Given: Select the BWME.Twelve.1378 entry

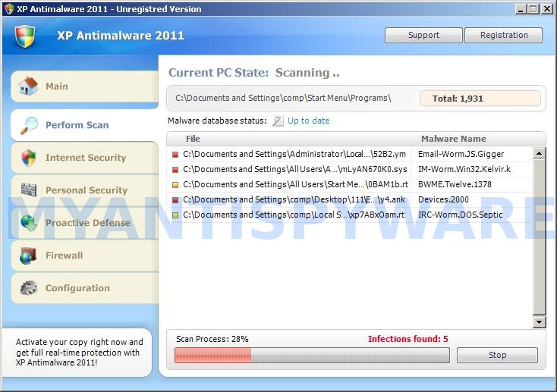Looking at the screenshot, I should (455, 185).
